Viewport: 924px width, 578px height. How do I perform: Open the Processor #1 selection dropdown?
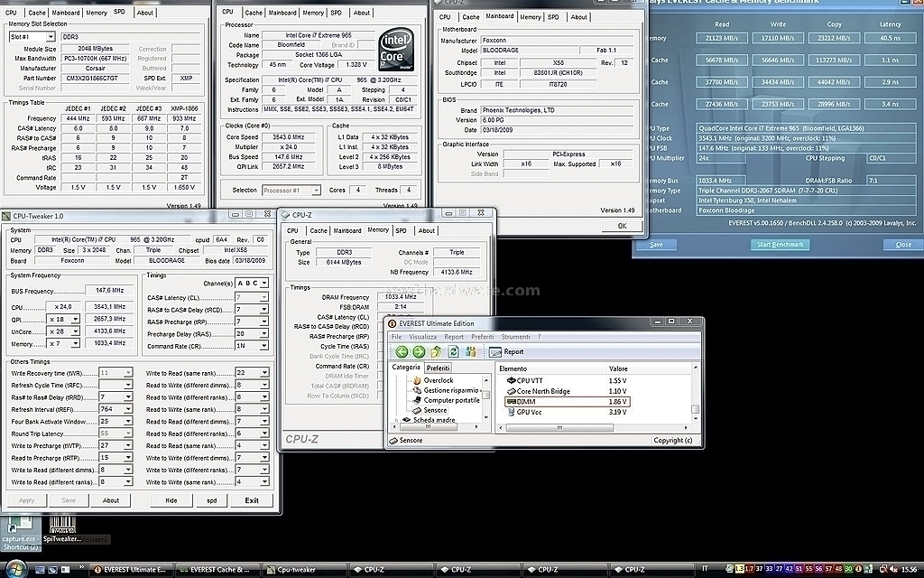[316, 191]
